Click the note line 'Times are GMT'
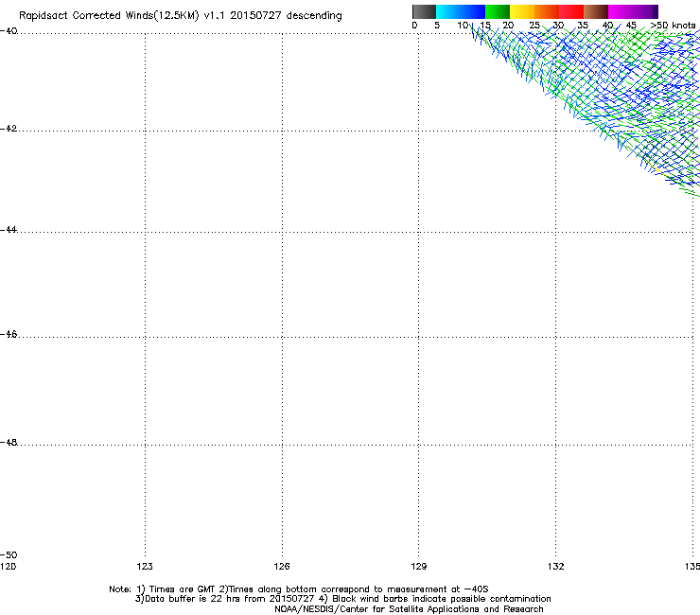This screenshot has height=615, width=700. (x=183, y=589)
